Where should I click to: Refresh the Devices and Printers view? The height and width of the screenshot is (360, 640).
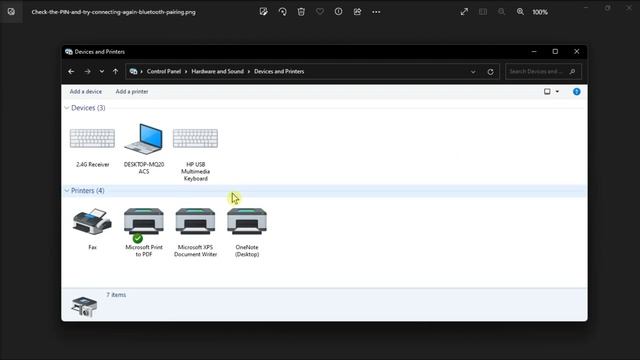491,72
